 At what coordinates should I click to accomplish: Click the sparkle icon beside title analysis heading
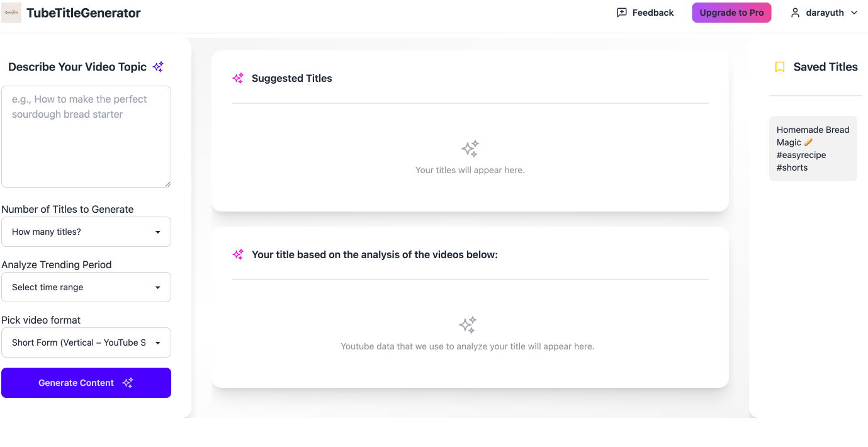pyautogui.click(x=238, y=254)
